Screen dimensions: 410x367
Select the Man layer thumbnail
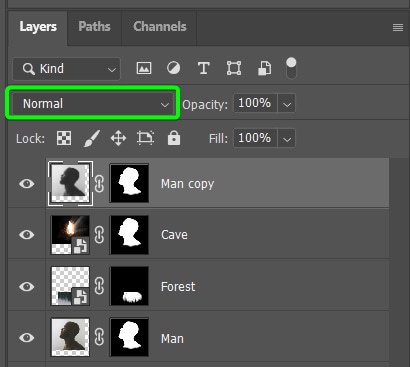click(70, 337)
